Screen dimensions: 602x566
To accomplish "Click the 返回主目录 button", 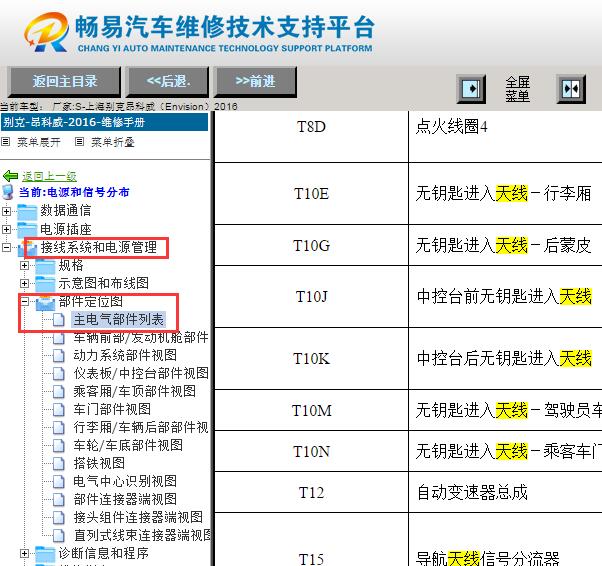I will pyautogui.click(x=64, y=81).
